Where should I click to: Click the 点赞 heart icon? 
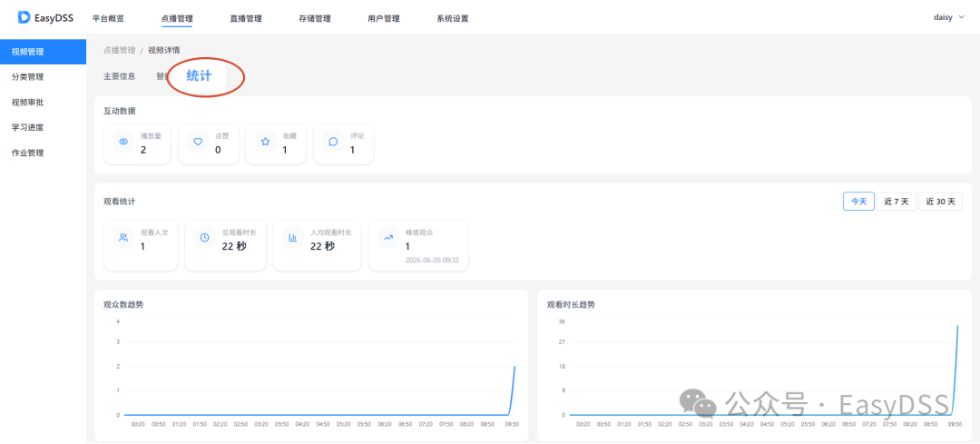(x=198, y=142)
